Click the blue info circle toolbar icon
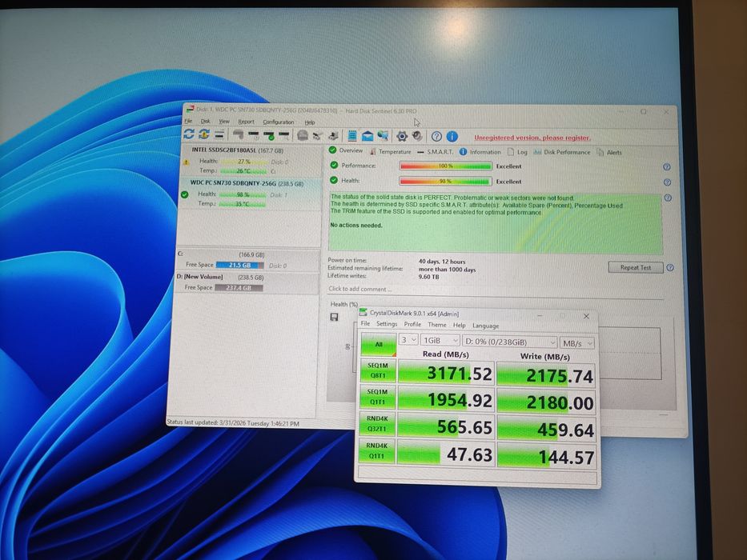The height and width of the screenshot is (560, 747). (452, 137)
